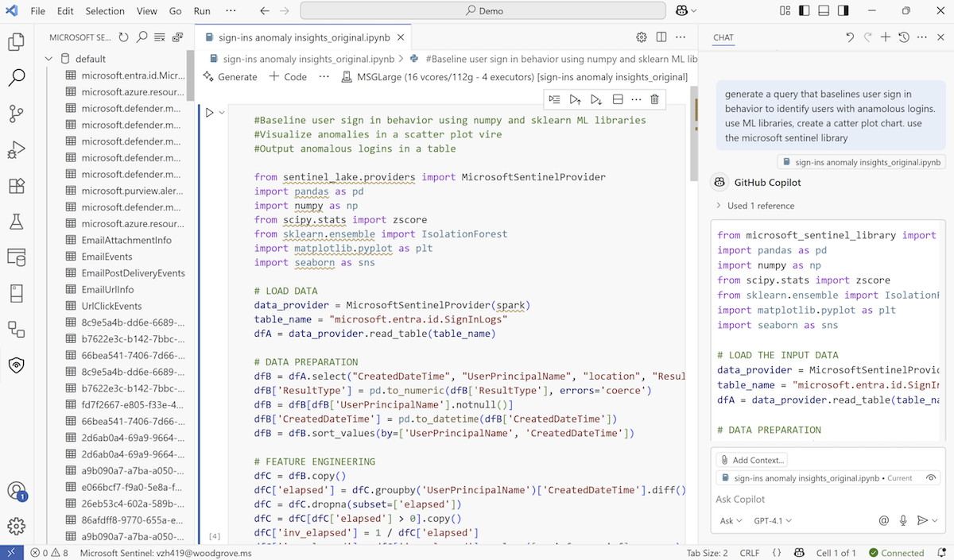
Task: Open the Testing beaker view
Action: point(16,222)
